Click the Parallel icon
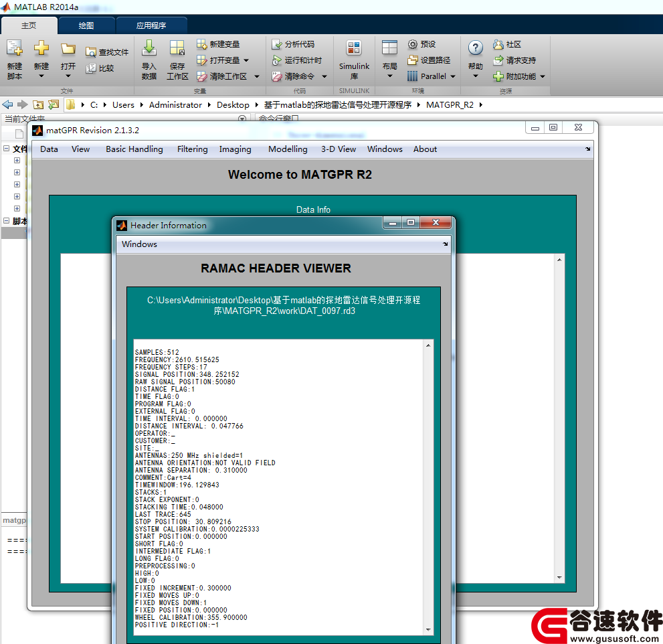 412,76
